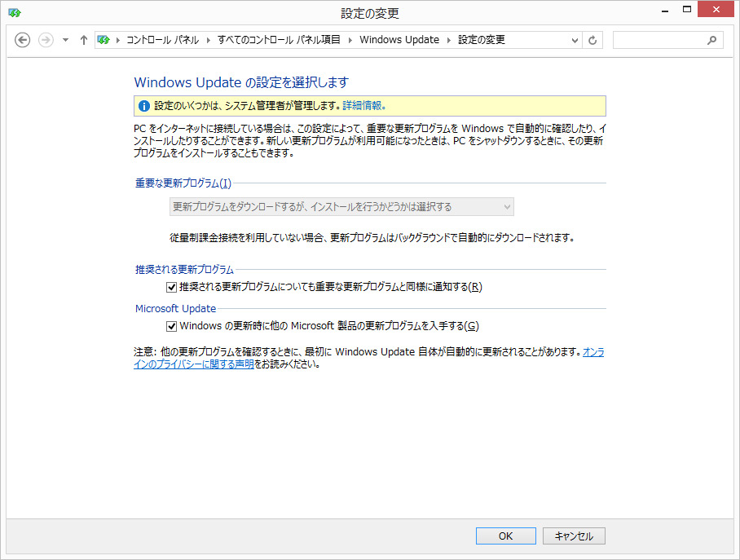
Task: Click the キャンセル button
Action: click(574, 536)
